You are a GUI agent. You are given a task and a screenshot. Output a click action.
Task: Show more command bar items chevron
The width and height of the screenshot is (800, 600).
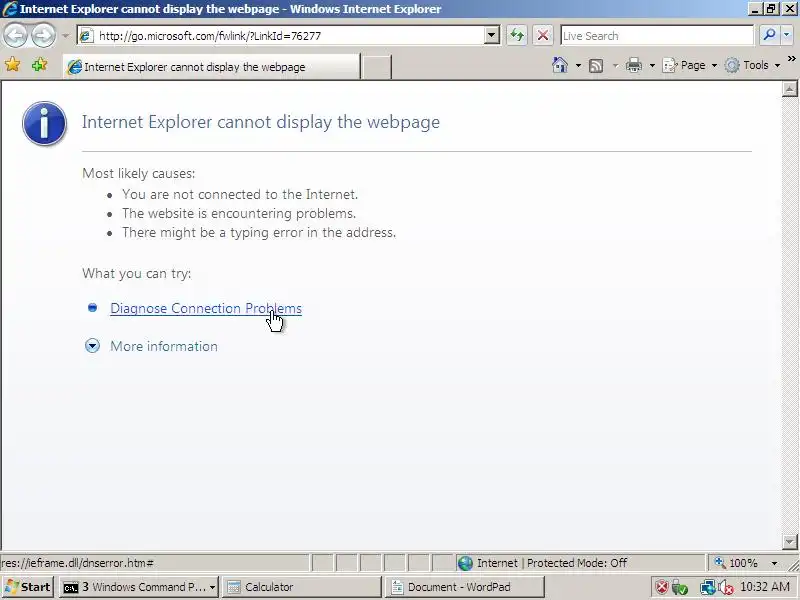791,59
